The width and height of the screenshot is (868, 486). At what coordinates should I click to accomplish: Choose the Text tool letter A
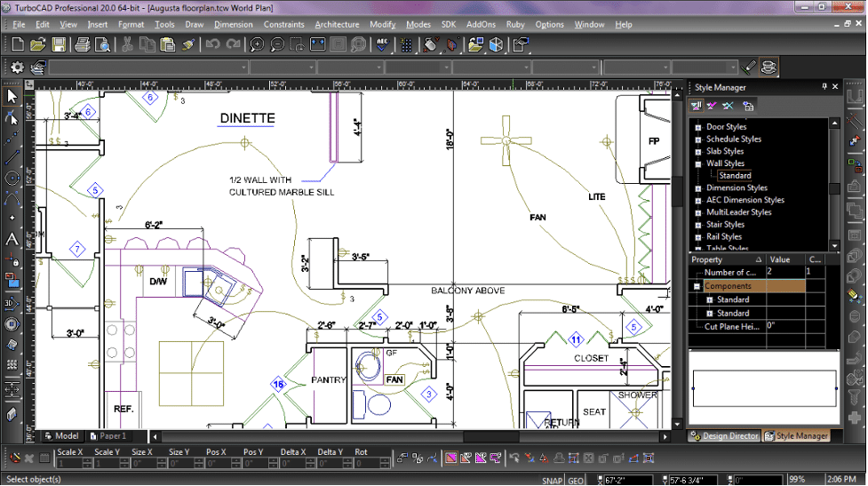[12, 239]
